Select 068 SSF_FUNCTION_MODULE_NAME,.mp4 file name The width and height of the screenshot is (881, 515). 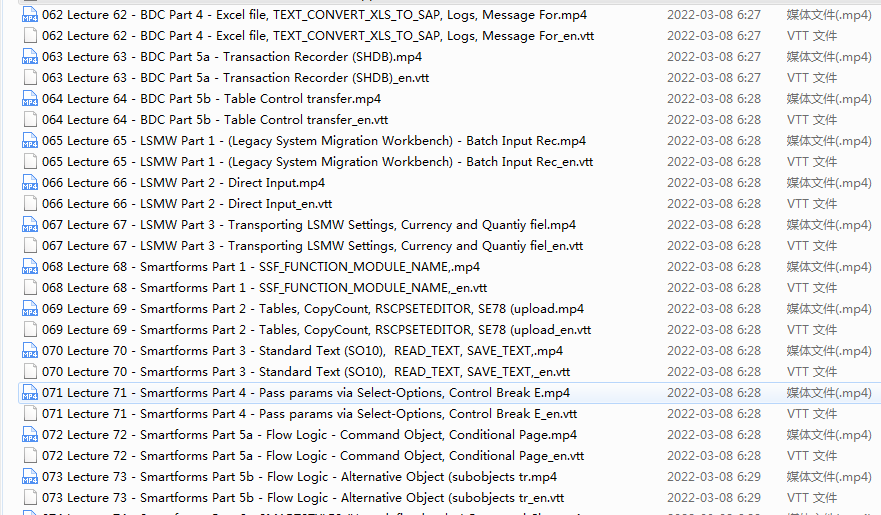(261, 267)
